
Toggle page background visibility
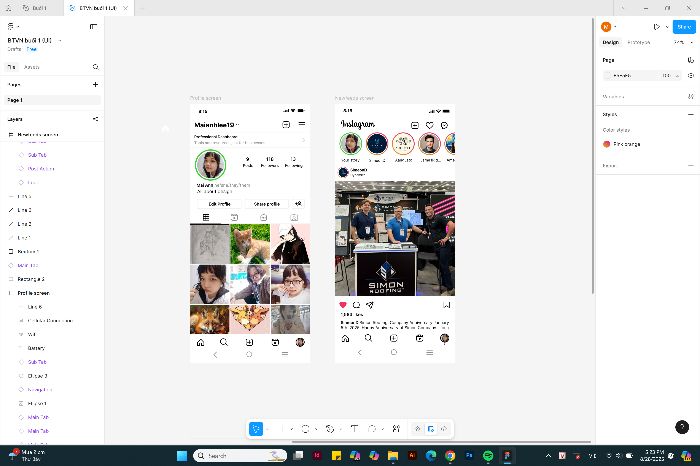click(x=690, y=75)
